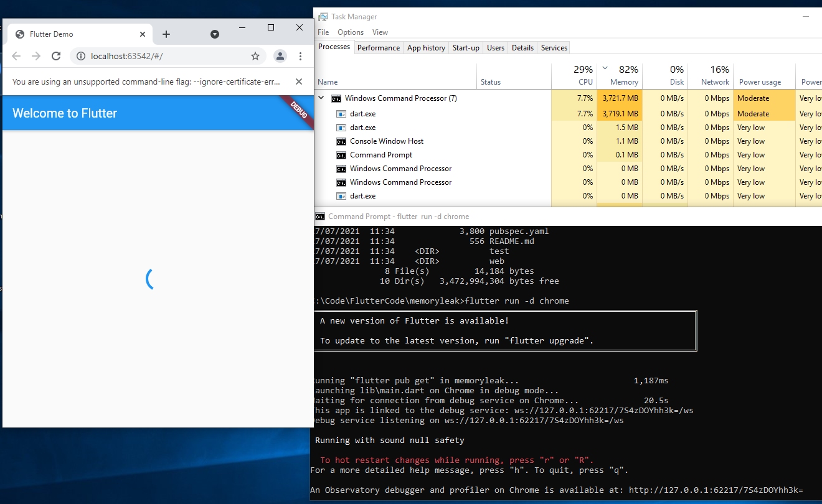Viewport: 822px width, 504px height.
Task: Click the Flutter Demo tab favicon
Action: tap(19, 34)
